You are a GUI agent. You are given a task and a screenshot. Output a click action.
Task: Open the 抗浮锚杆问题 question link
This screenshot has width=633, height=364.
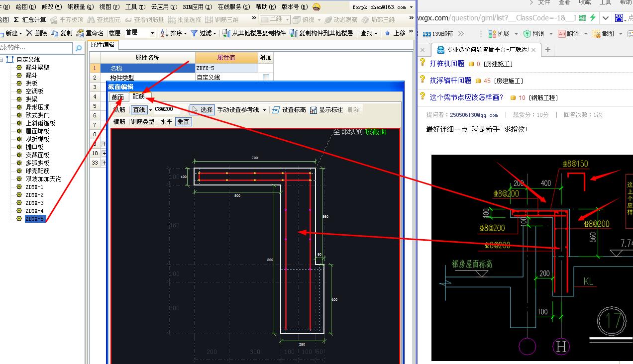click(x=450, y=81)
